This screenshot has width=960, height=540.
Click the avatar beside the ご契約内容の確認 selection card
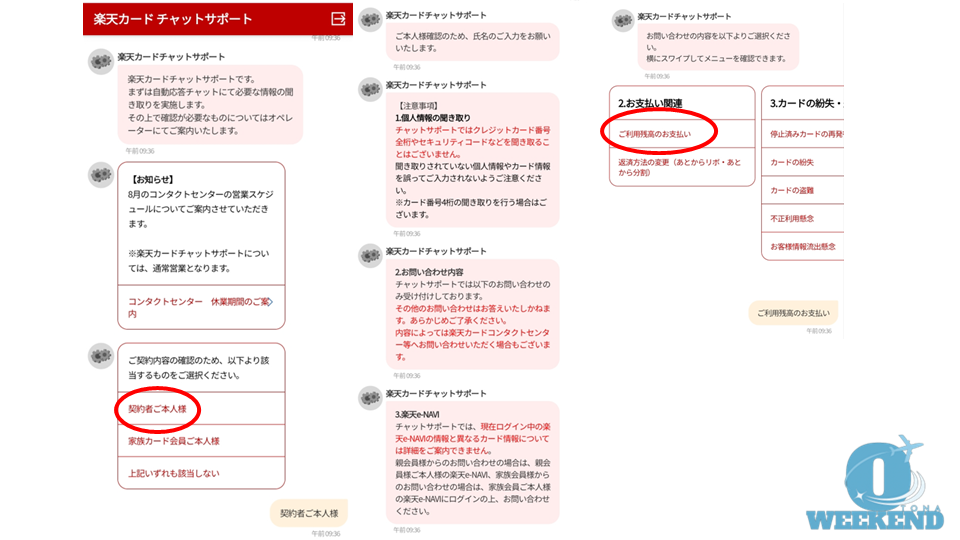pos(101,356)
